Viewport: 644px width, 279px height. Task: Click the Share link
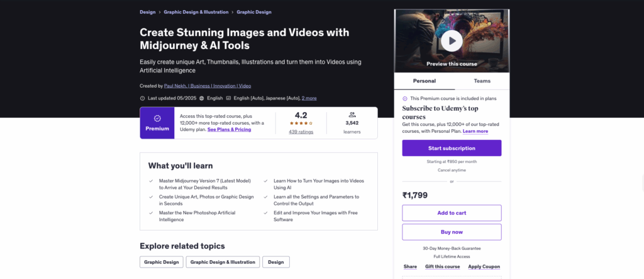[x=410, y=266]
